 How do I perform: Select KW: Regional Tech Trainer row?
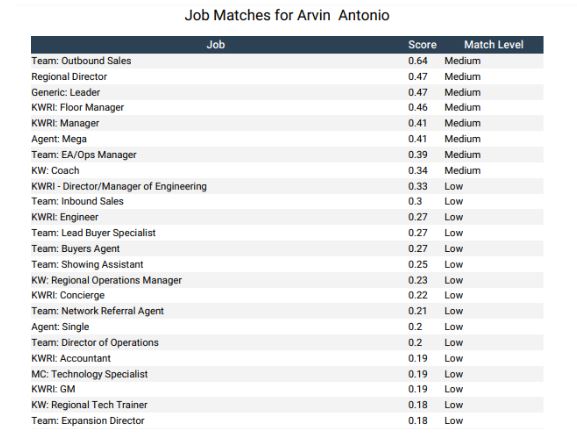(x=287, y=405)
